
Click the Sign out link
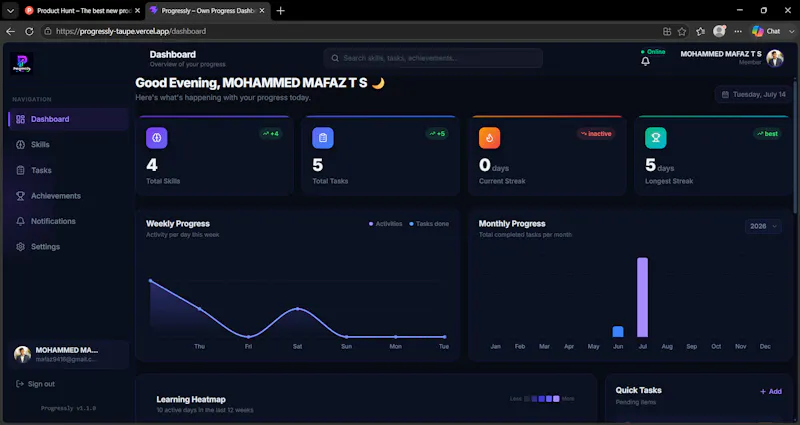[x=35, y=384]
